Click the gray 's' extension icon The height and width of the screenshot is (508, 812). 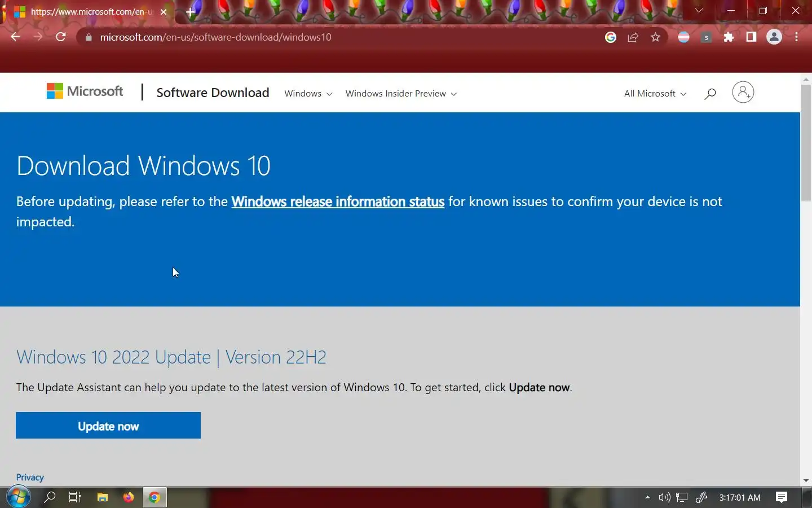706,37
